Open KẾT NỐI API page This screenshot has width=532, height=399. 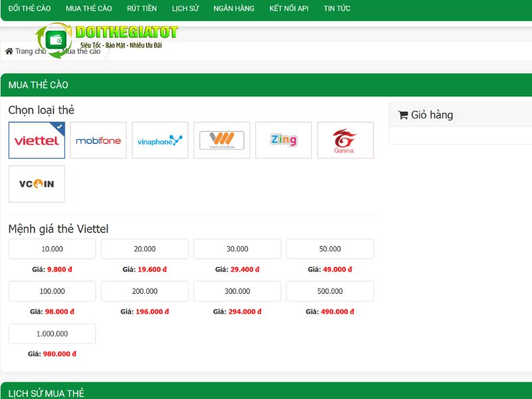click(x=289, y=9)
